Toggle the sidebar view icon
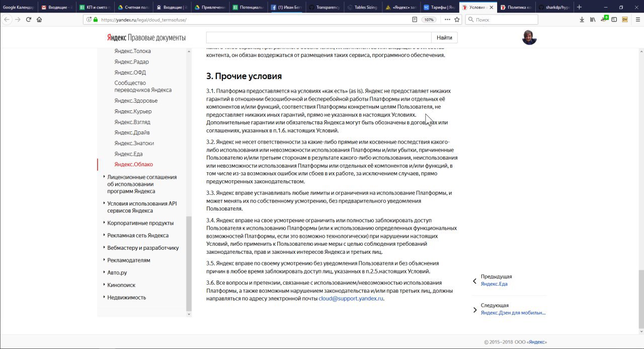Image resolution: width=644 pixels, height=349 pixels. pos(614,19)
